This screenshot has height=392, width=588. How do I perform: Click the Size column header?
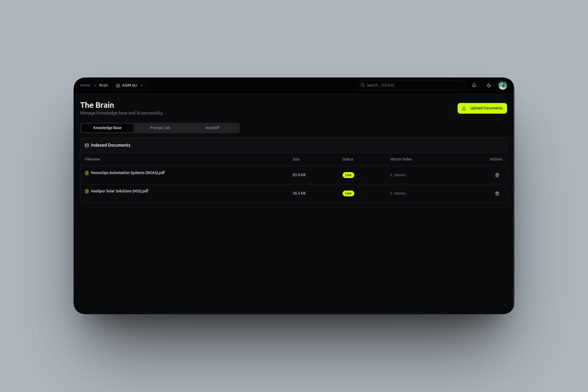296,159
